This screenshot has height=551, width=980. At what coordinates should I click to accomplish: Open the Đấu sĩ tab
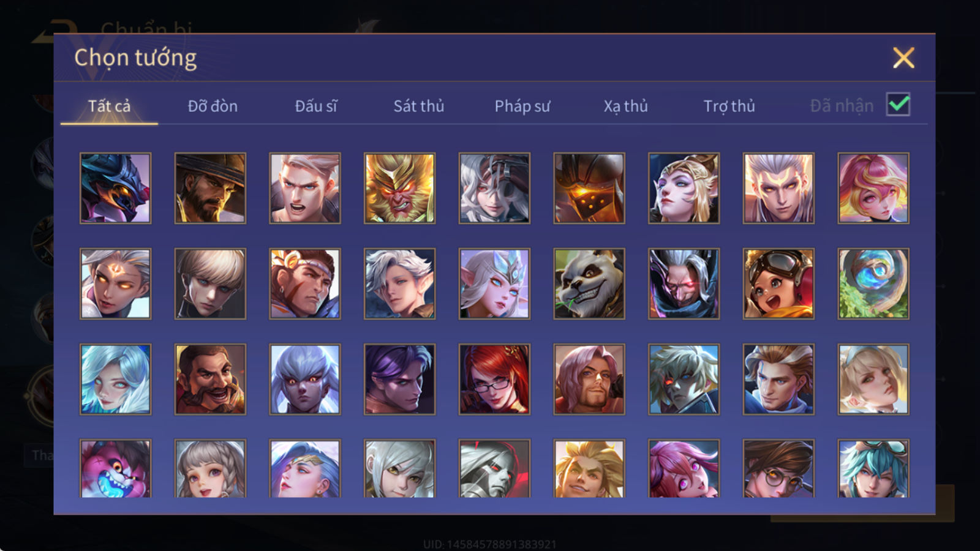pos(316,106)
